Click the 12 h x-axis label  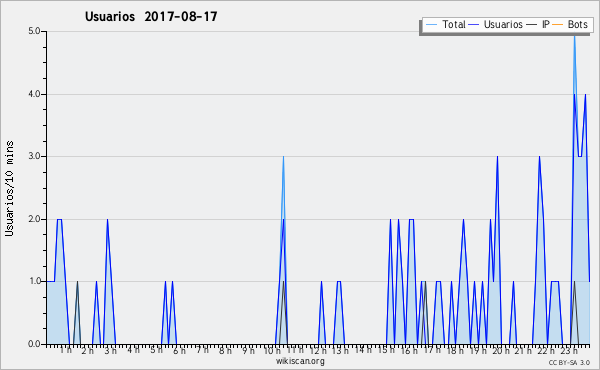(x=318, y=351)
